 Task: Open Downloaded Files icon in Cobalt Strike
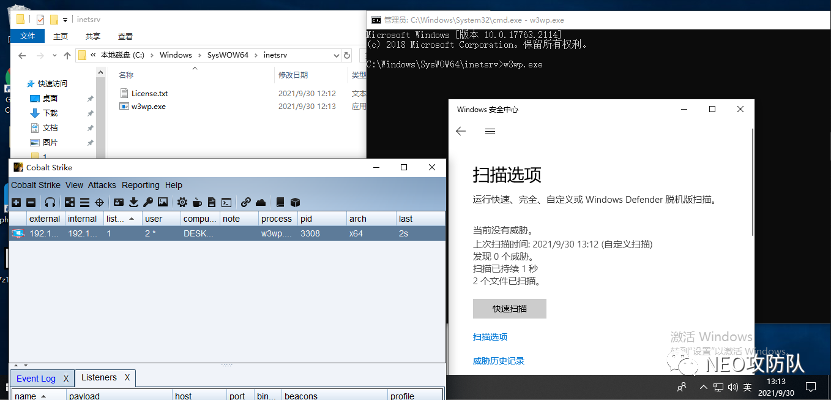tap(133, 202)
